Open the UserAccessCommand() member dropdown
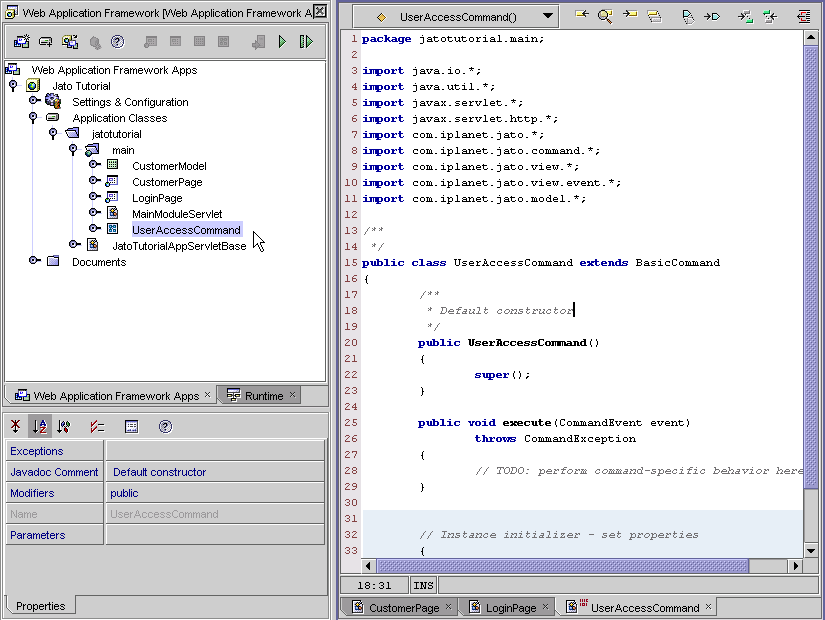 (547, 16)
